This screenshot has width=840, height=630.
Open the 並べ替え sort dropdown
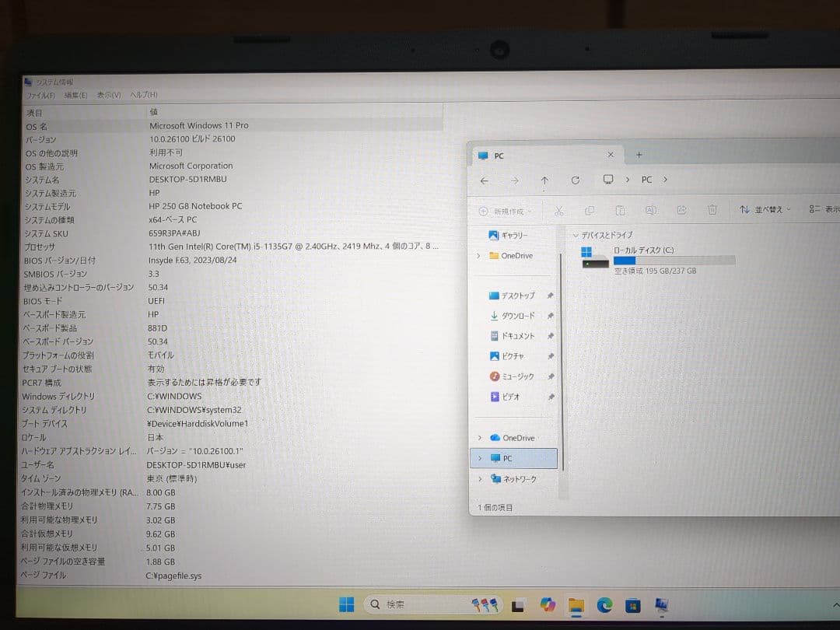tap(765, 210)
